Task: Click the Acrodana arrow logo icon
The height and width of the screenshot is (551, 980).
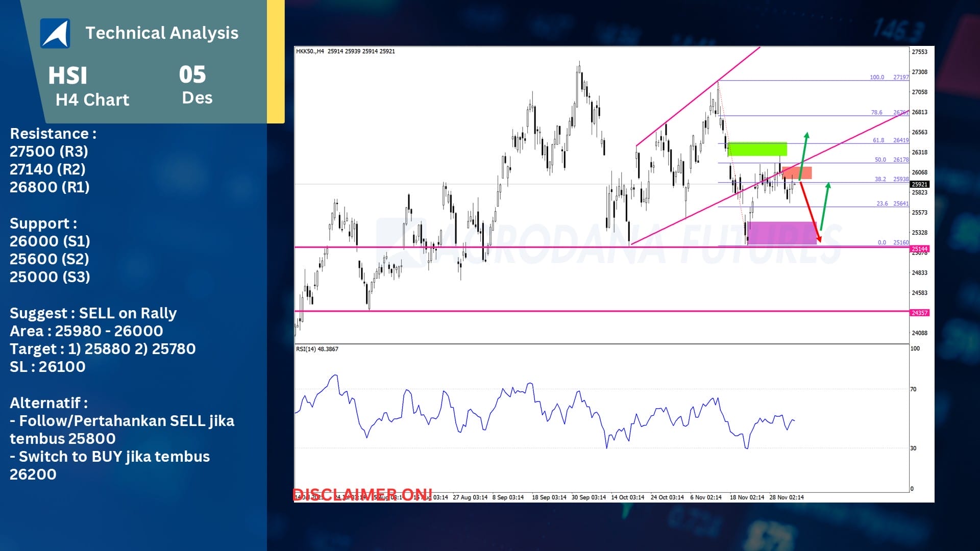Action: (55, 33)
